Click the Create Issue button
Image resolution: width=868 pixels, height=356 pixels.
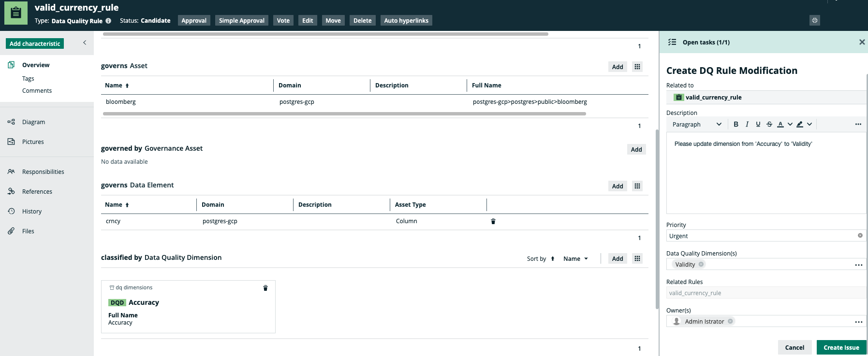[x=841, y=347]
